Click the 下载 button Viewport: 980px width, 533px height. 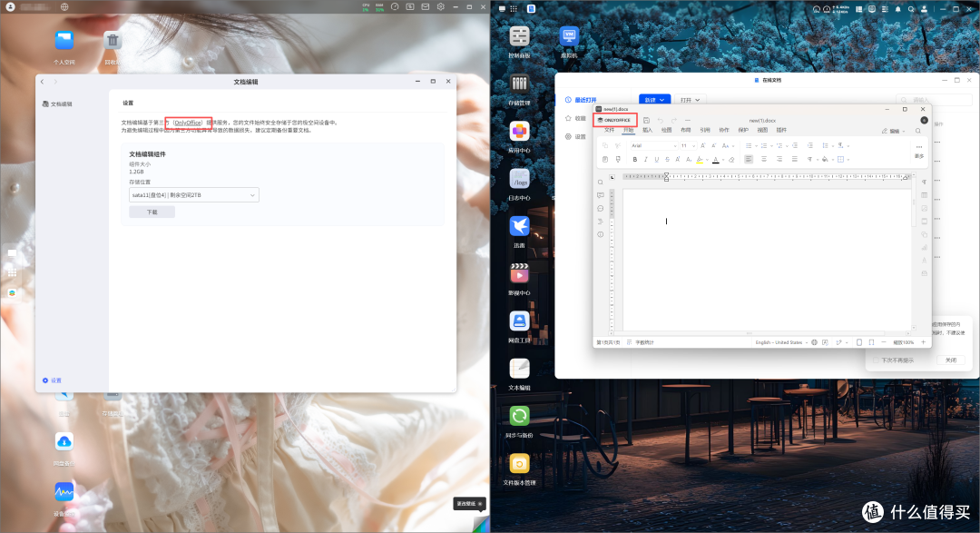click(x=152, y=212)
